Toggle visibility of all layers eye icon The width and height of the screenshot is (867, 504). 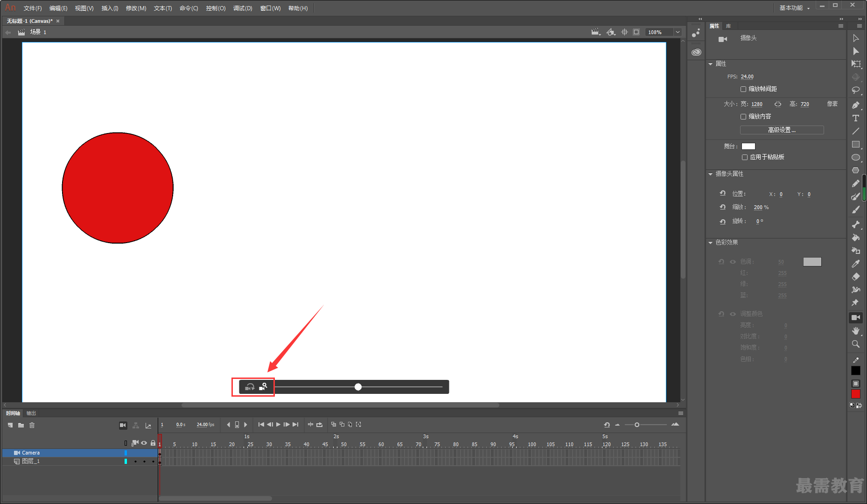tap(144, 443)
